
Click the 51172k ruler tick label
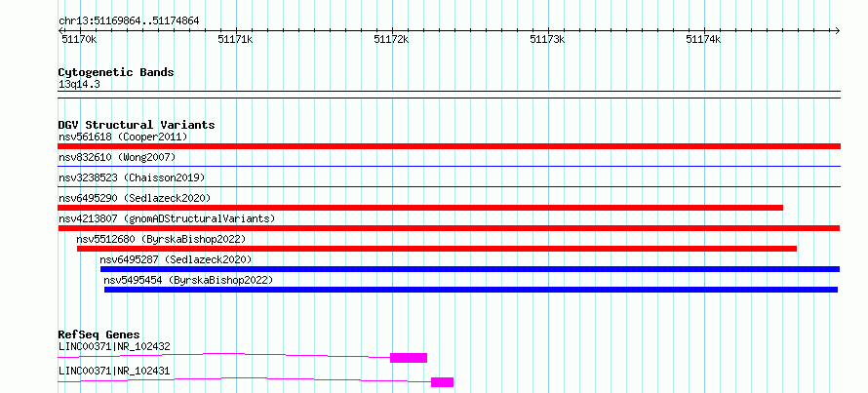[391, 39]
